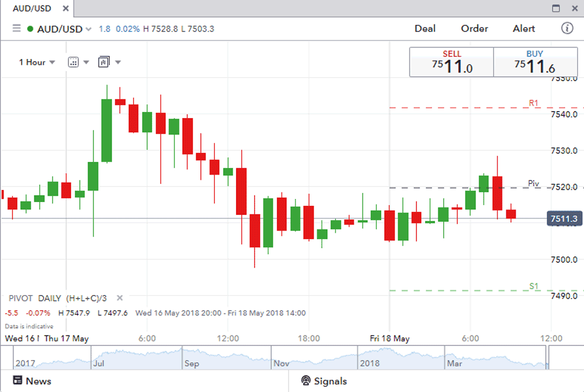Click the history navigator range slider
Viewport: 584px width, 392px height.
coord(280,358)
